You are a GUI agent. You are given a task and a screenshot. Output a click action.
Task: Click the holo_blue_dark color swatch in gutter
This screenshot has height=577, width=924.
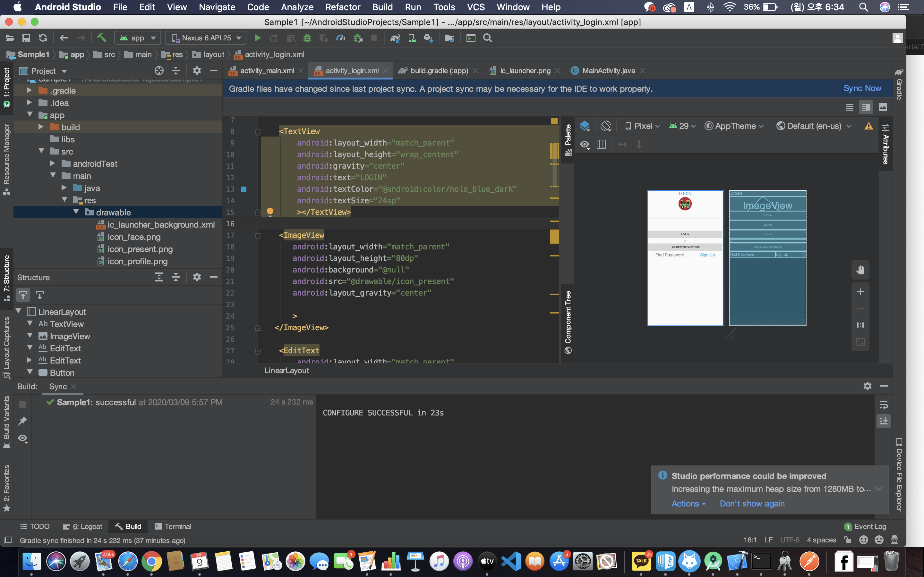click(244, 189)
